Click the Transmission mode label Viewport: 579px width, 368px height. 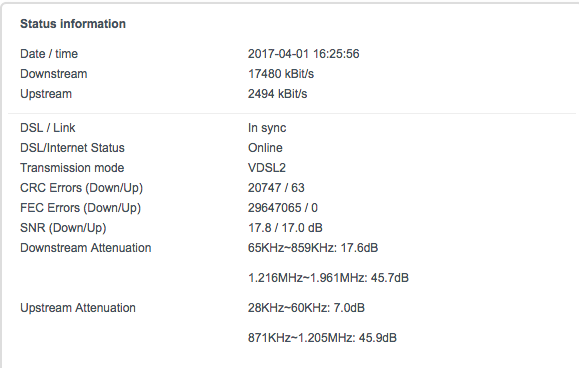coord(72,168)
